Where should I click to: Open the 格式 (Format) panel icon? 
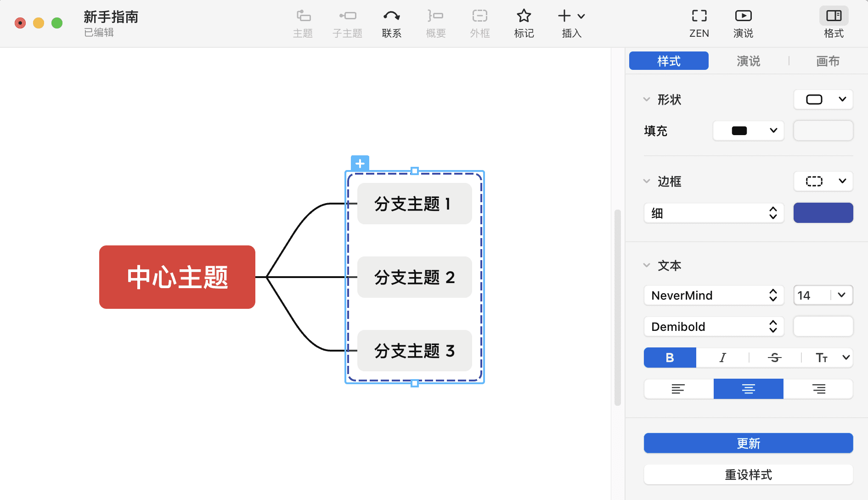tap(834, 23)
